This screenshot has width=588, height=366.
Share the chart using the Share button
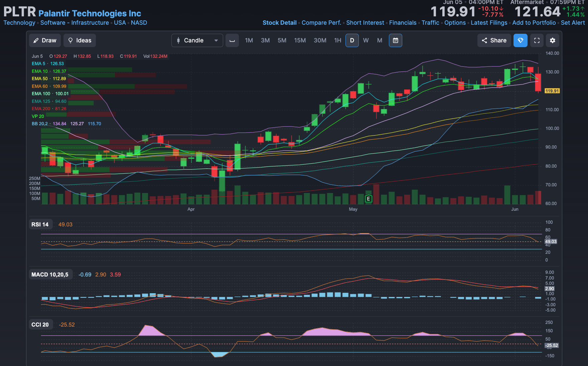click(494, 40)
